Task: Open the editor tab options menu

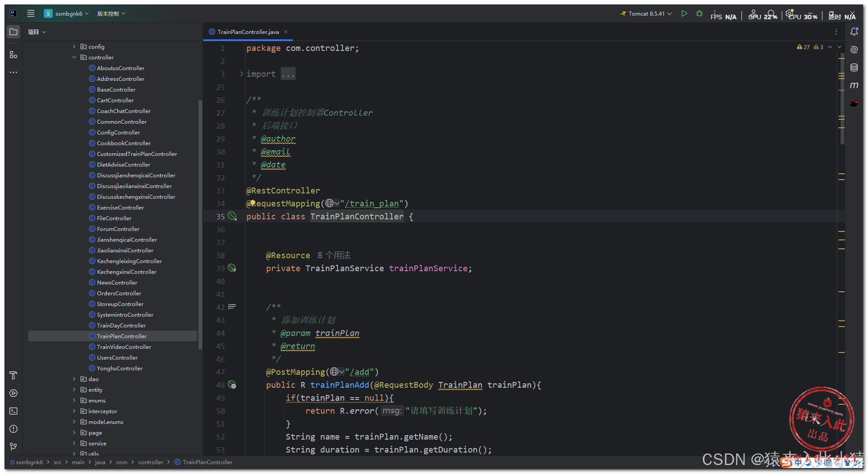Action: point(836,32)
